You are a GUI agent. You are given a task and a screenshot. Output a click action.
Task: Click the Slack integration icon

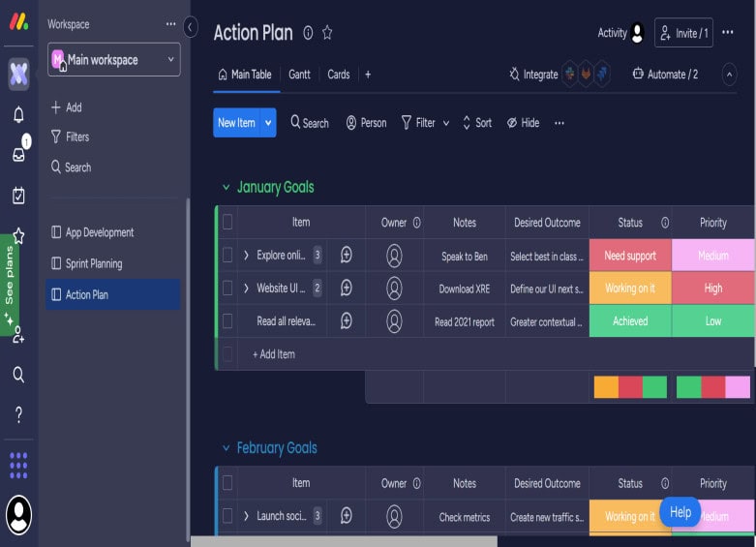570,74
